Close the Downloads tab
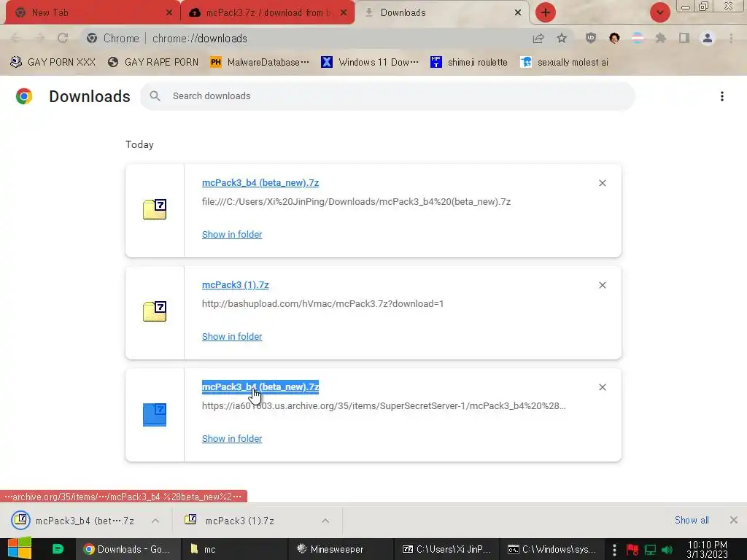This screenshot has width=747, height=560. pos(518,13)
